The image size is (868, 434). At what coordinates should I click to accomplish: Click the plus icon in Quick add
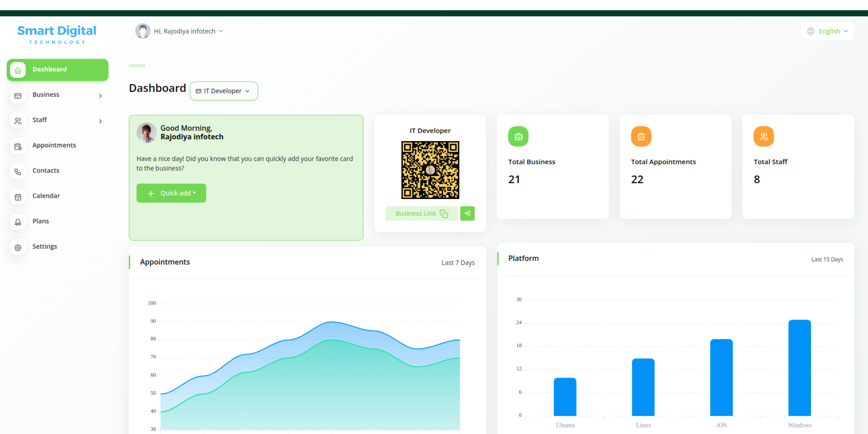point(151,193)
